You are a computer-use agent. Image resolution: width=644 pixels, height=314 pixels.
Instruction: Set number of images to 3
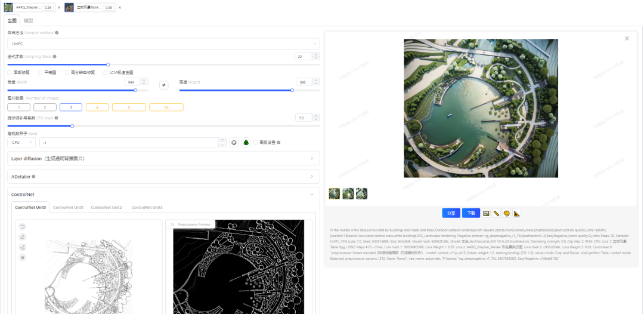click(x=71, y=107)
